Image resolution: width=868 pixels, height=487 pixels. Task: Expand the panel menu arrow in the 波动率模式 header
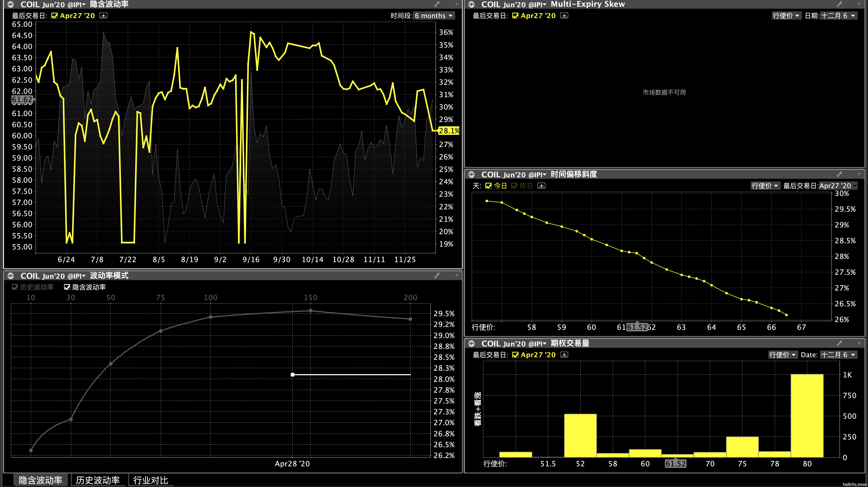(x=456, y=275)
